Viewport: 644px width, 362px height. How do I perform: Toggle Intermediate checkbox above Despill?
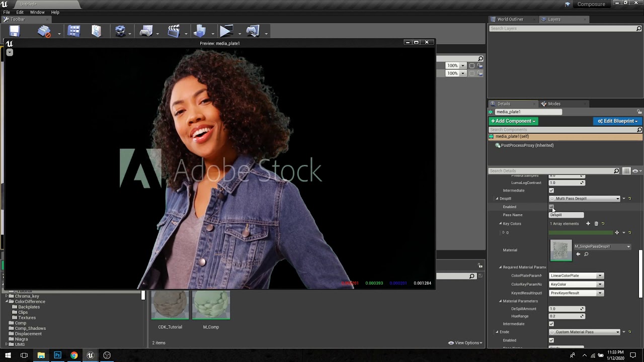551,191
